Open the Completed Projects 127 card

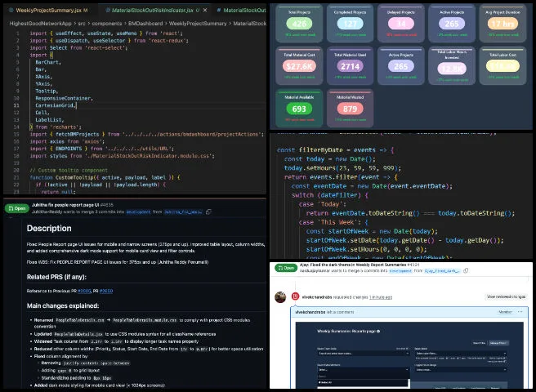point(350,23)
